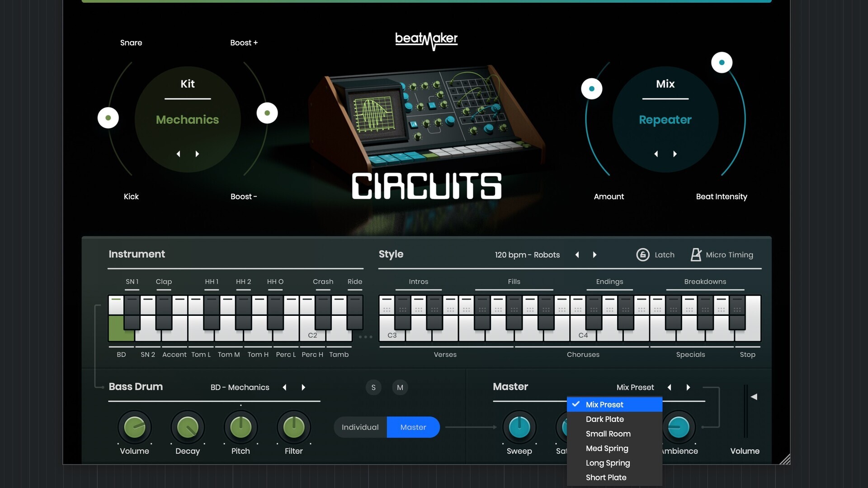Switch output to Master
Screen dimensions: 868x488
(413, 427)
